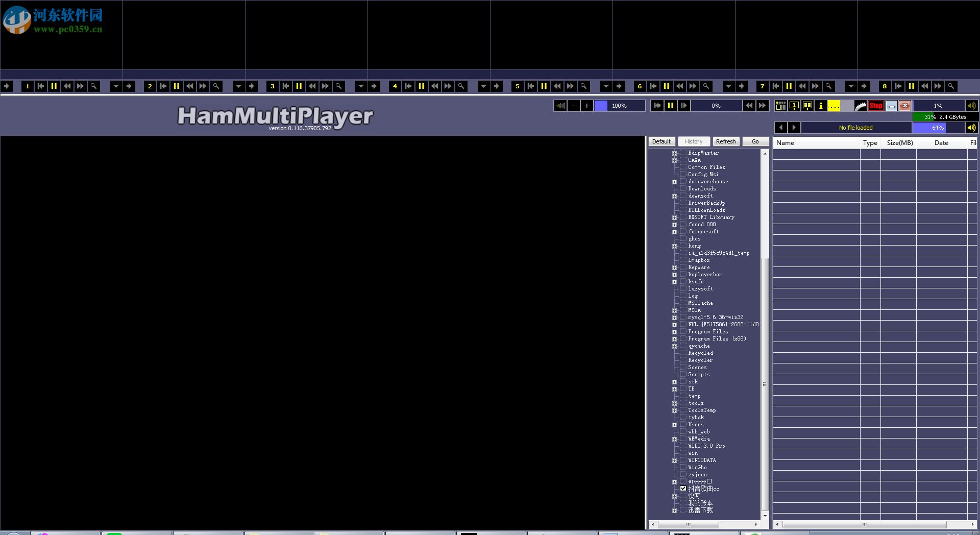Image resolution: width=980 pixels, height=535 pixels.
Task: Select player number 2 button
Action: pos(150,86)
